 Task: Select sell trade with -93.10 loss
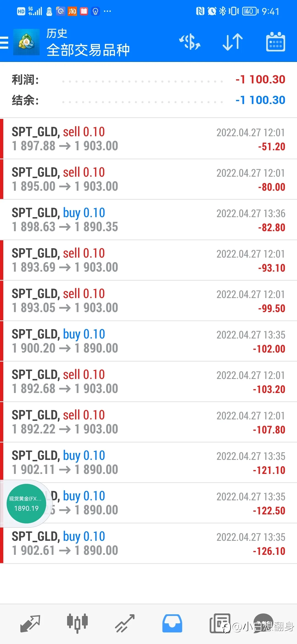tap(148, 260)
